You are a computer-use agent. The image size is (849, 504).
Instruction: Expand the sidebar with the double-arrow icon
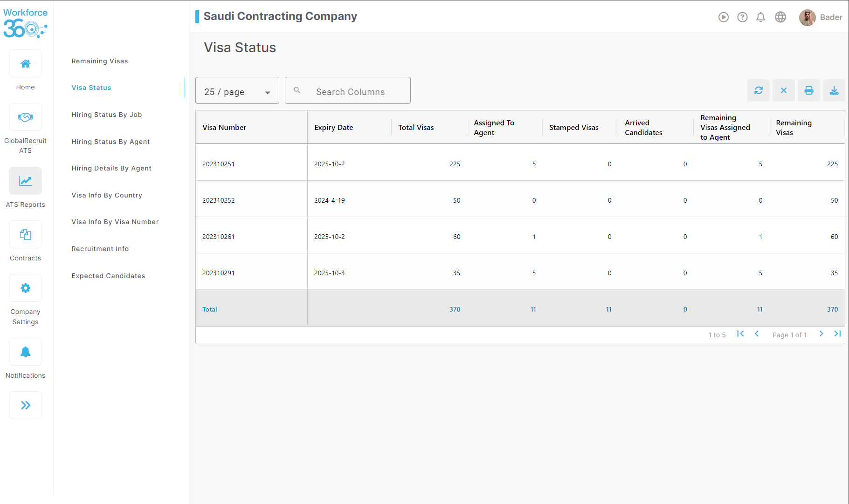coord(25,405)
